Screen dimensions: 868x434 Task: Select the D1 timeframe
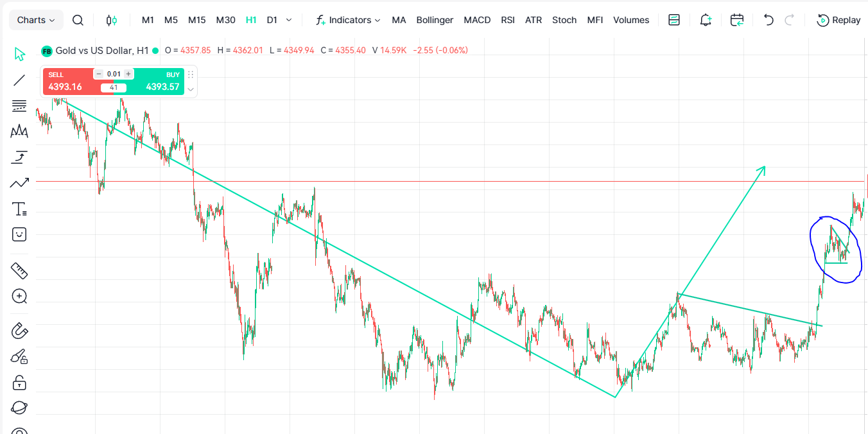[272, 20]
